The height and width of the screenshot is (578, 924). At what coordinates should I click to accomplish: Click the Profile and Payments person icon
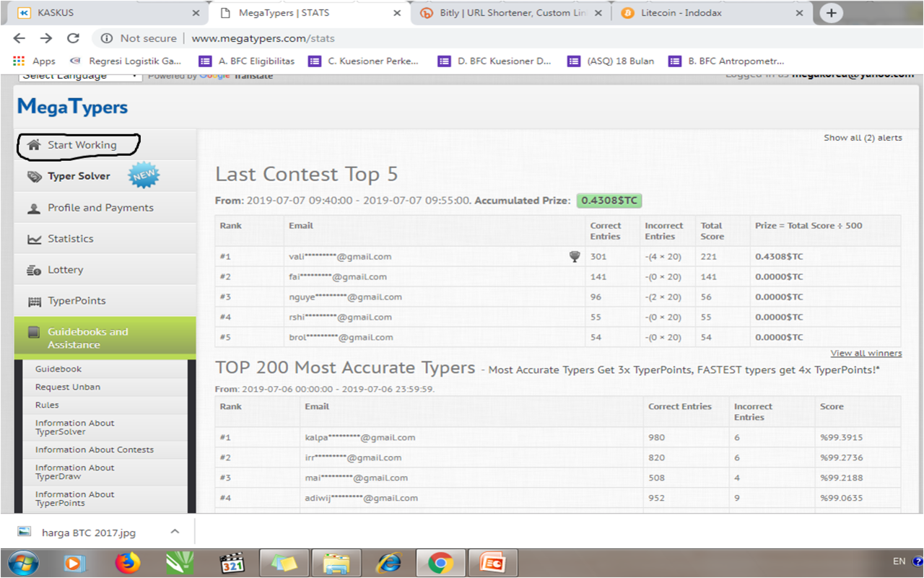point(34,209)
